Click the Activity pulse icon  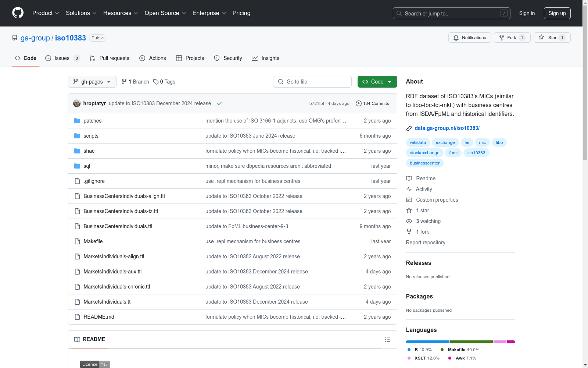409,189
